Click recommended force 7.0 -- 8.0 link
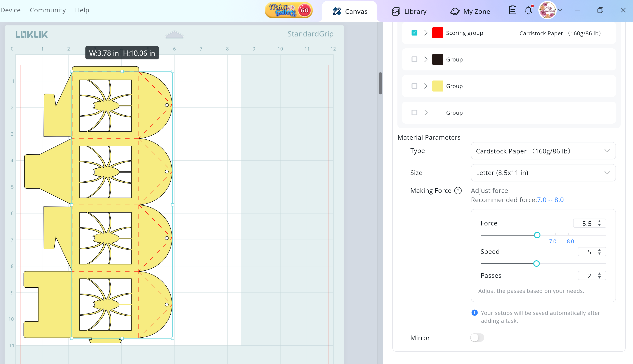The image size is (633, 364). 550,200
